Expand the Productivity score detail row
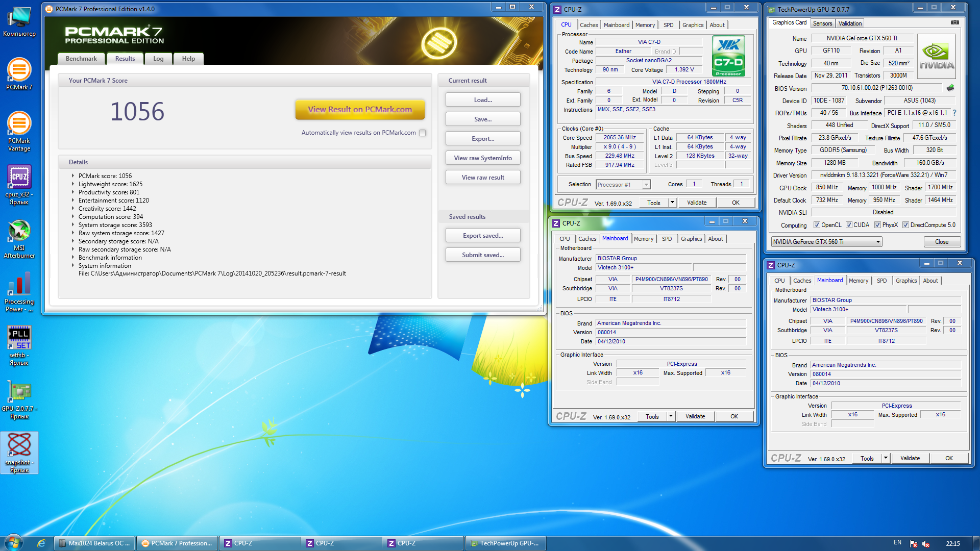Image resolution: width=980 pixels, height=551 pixels. 73,192
